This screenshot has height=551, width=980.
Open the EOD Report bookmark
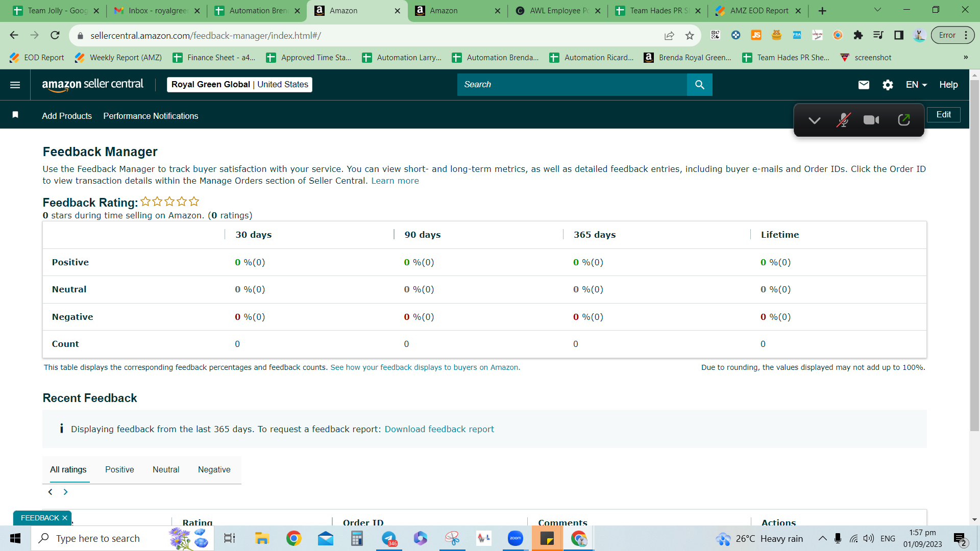(37, 58)
